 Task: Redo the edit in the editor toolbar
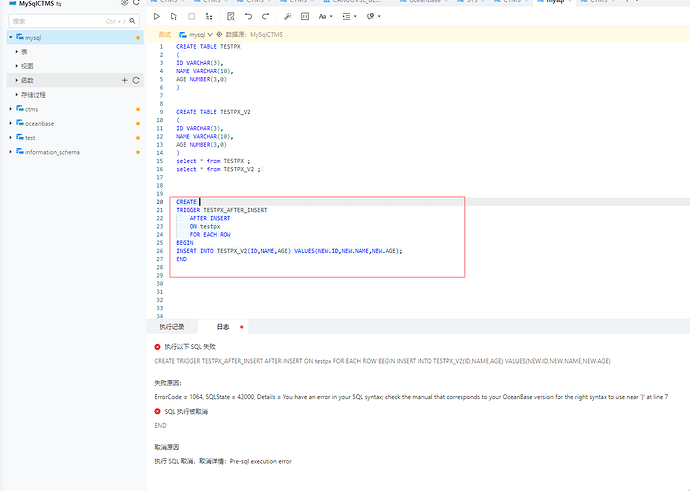pyautogui.click(x=265, y=16)
